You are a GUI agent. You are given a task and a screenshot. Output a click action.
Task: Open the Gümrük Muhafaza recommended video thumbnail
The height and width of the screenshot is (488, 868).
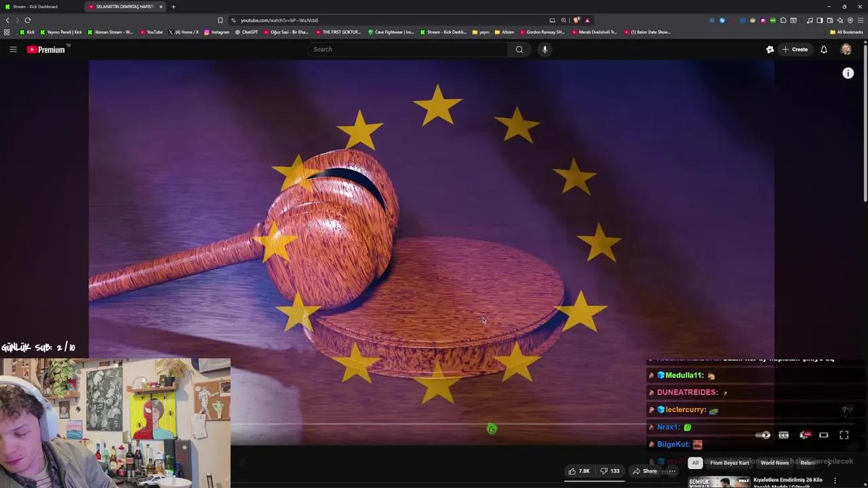(719, 483)
